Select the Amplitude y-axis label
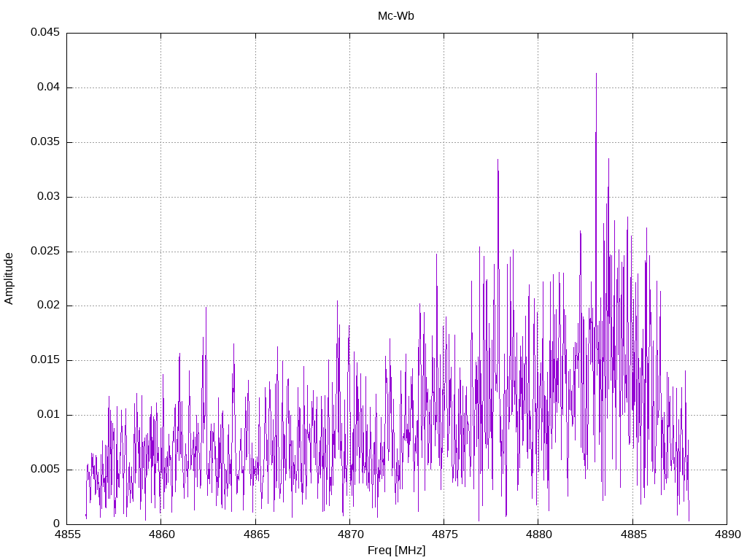Screen dimensions: 747x560 click(9, 278)
